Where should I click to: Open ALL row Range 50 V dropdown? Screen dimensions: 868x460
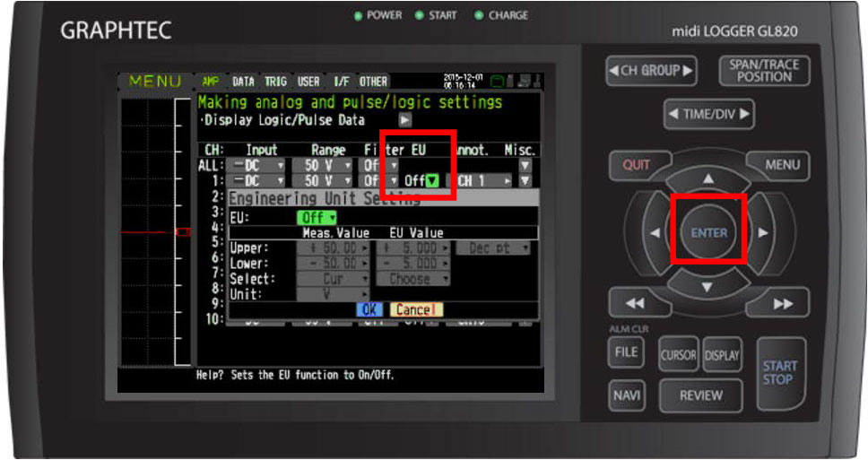tap(322, 166)
